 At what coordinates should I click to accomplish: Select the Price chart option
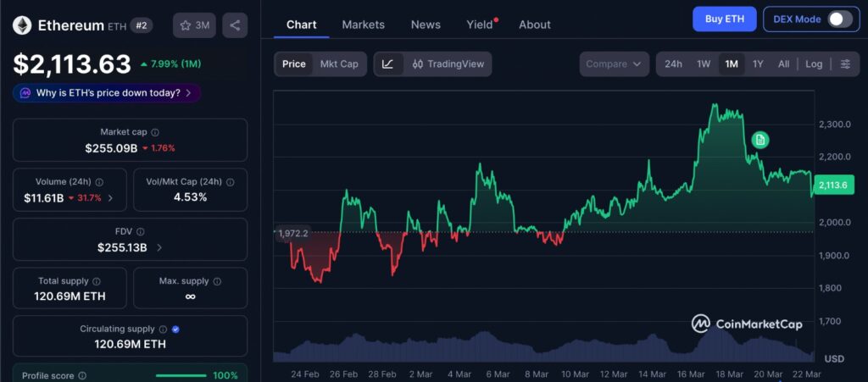[294, 64]
